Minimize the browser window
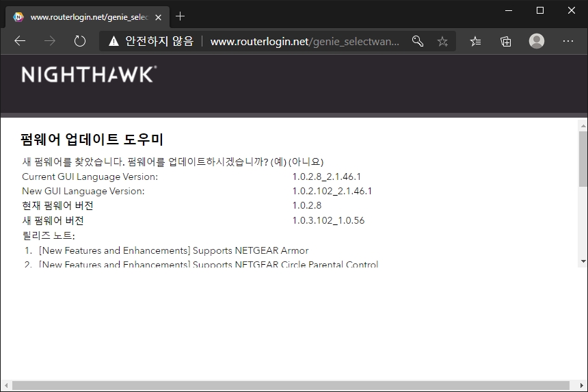This screenshot has width=588, height=392. point(509,10)
